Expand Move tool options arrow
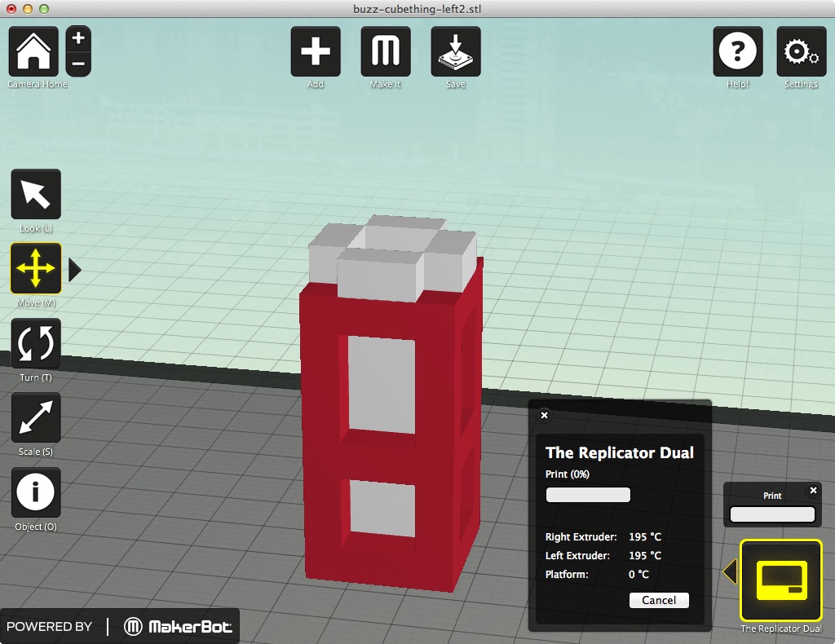 [x=75, y=270]
